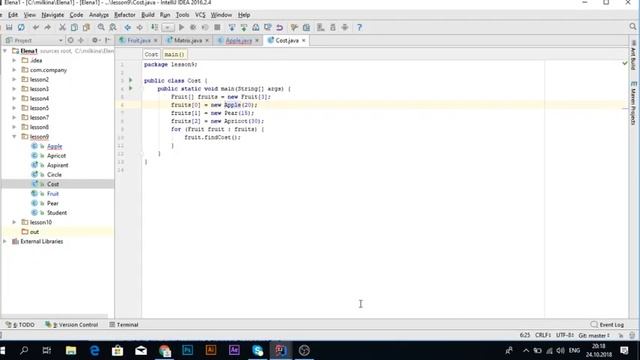Open Microsoft Edge from the taskbar
This screenshot has width=640, height=360.
tap(94, 350)
